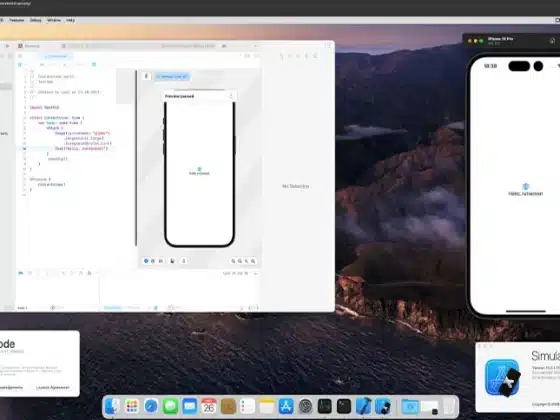Click the Xcode Run button
The width and height of the screenshot is (560, 420).
(x=8, y=46)
